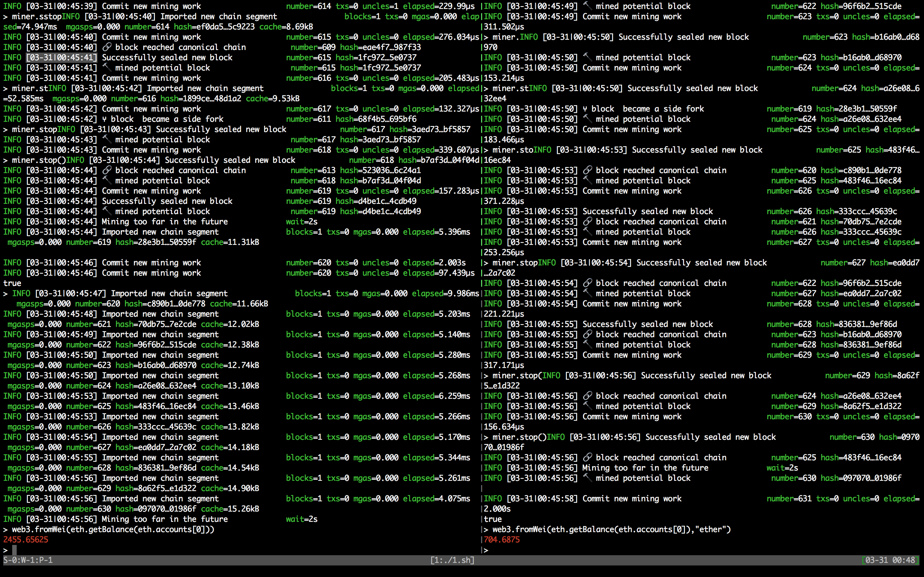Click the hammer icon on the number=615 mined line
Screen dimensions: 924x577
click(107, 68)
